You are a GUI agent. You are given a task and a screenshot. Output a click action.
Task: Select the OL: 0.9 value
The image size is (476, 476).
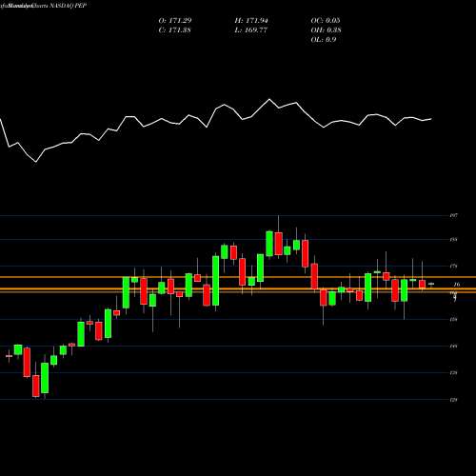point(324,40)
